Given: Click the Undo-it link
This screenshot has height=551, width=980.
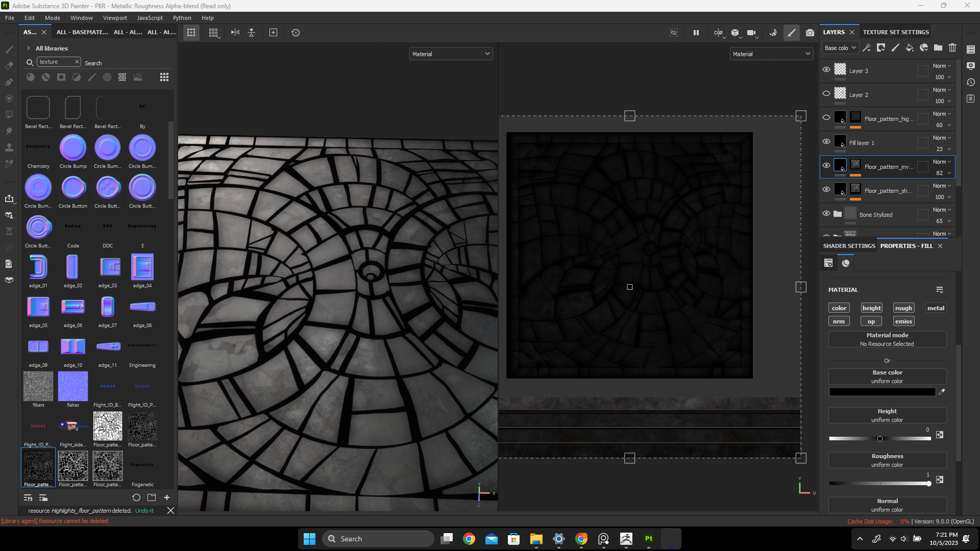Looking at the screenshot, I should pyautogui.click(x=144, y=511).
